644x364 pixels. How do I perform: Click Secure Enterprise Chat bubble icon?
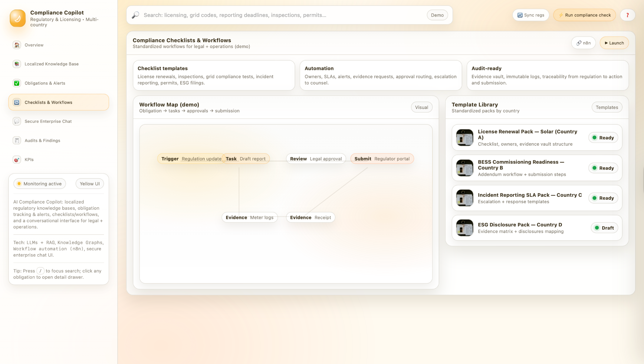click(17, 122)
